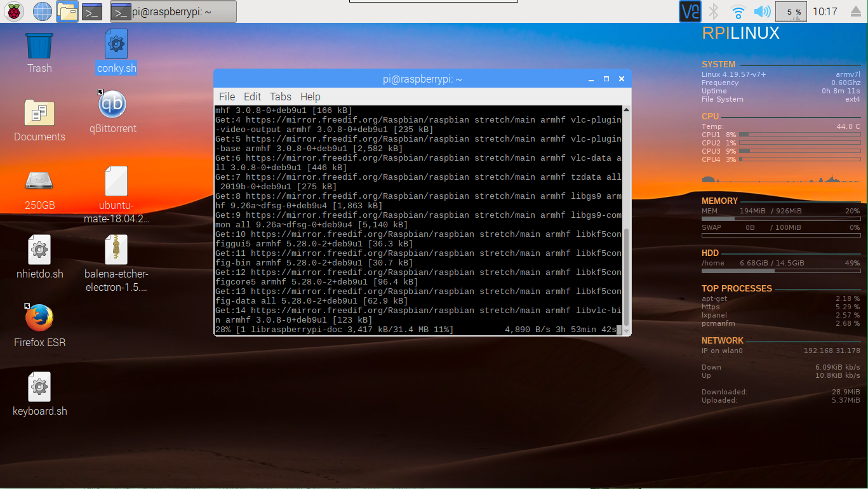Open the Wi-Fi network tray menu
The image size is (868, 489).
click(x=738, y=11)
